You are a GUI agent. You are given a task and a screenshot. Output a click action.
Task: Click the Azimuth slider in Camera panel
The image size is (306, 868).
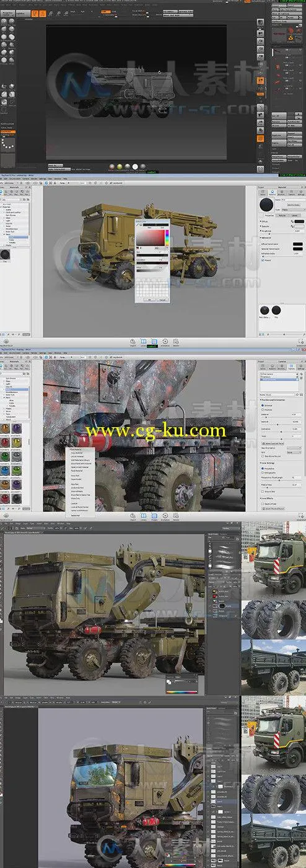281,425
